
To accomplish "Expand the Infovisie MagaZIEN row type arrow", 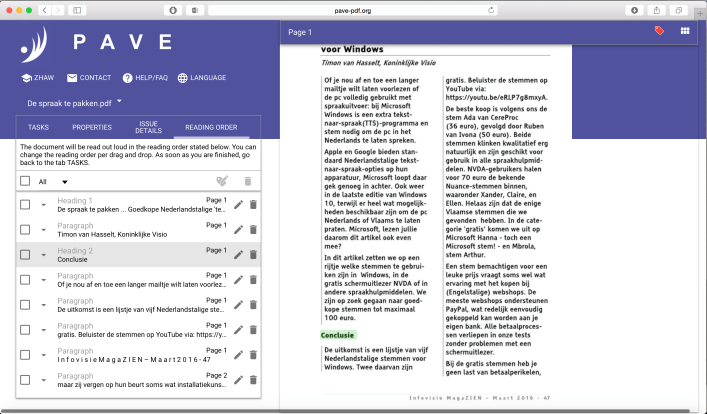I will pyautogui.click(x=44, y=355).
